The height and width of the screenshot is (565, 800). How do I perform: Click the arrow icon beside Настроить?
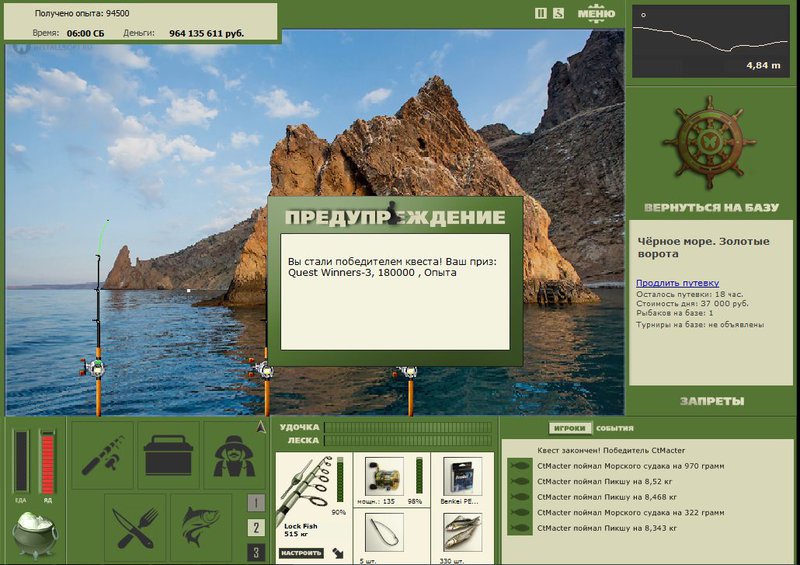[338, 553]
